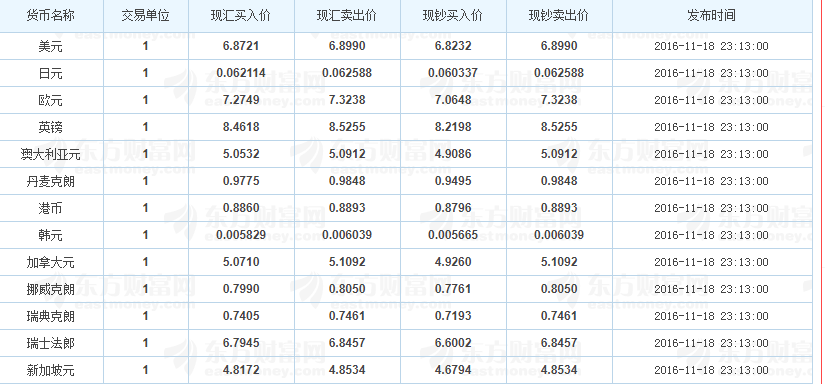
Task: Click the 7.0648 value for 欧元
Action: [453, 100]
